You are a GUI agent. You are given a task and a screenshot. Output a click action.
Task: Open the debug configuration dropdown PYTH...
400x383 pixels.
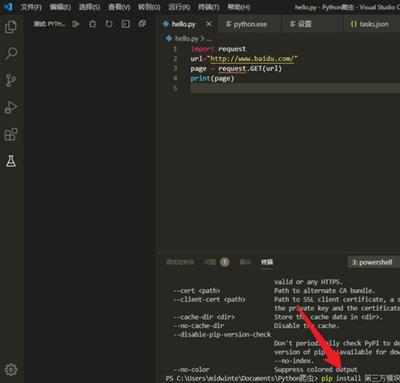click(x=49, y=24)
